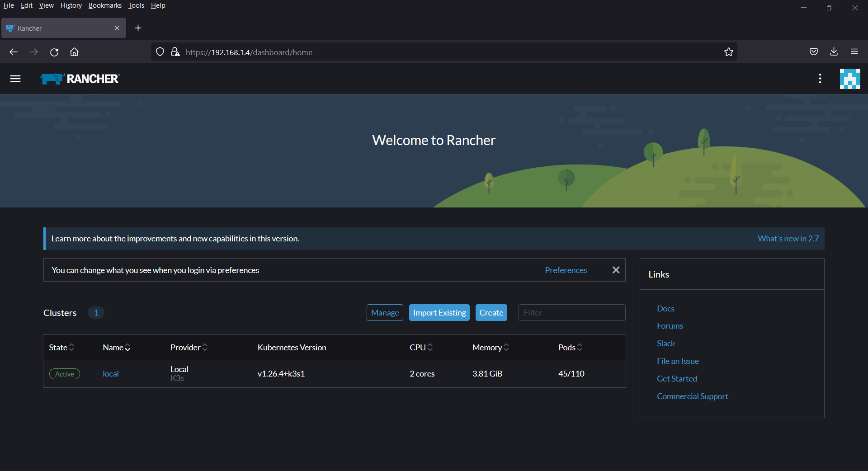This screenshot has width=868, height=471.
Task: Open the browser home page
Action: click(x=74, y=52)
